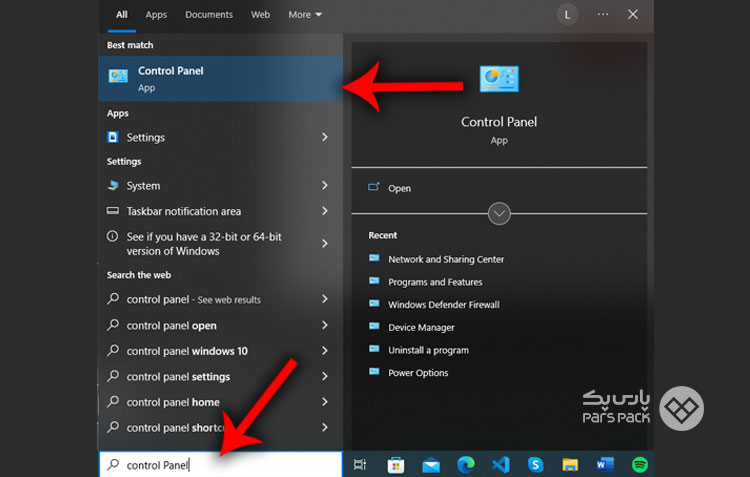Expand control panel shortcut suggestion arrow
Image resolution: width=750 pixels, height=477 pixels.
(325, 427)
